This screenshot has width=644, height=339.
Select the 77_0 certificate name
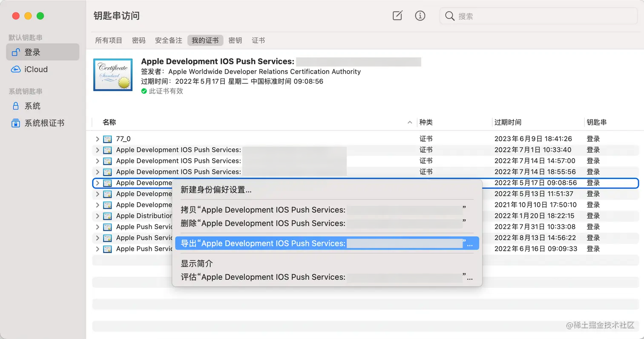(124, 139)
